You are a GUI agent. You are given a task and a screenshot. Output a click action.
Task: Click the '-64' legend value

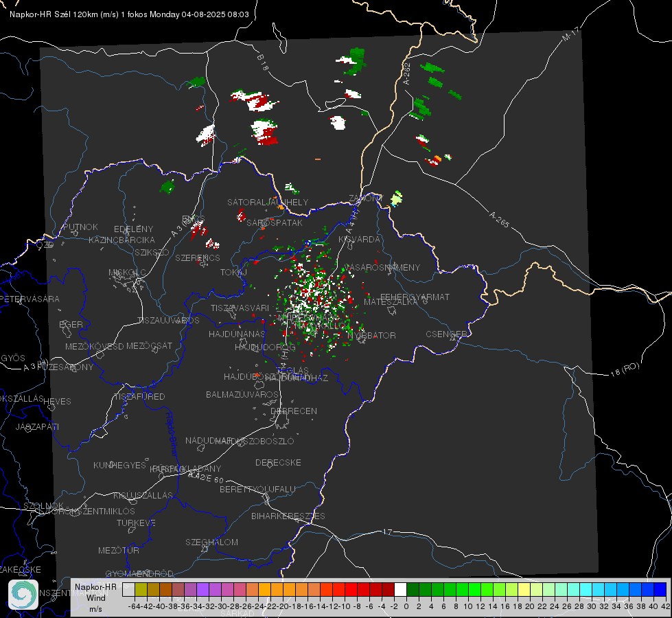tap(134, 606)
